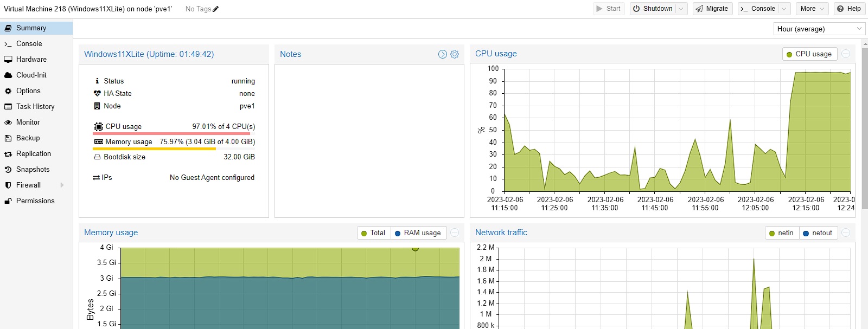This screenshot has width=868, height=329.
Task: Click the Migrate button
Action: [712, 9]
